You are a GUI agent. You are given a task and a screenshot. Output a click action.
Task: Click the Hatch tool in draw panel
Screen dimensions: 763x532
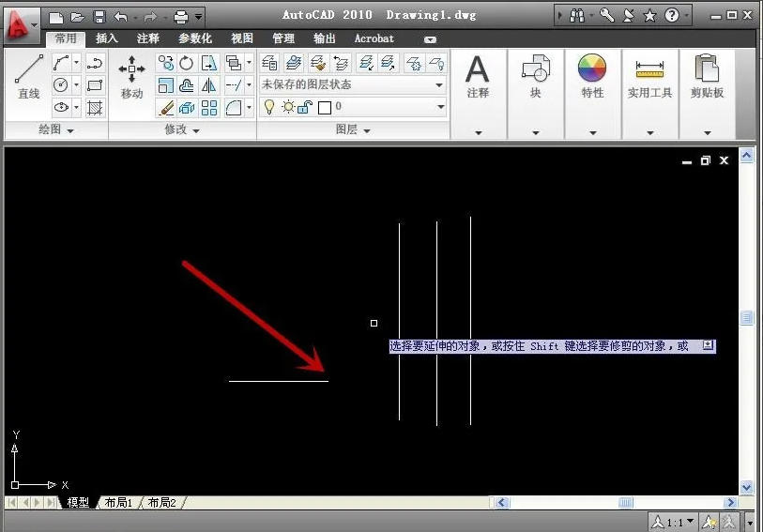[x=95, y=108]
